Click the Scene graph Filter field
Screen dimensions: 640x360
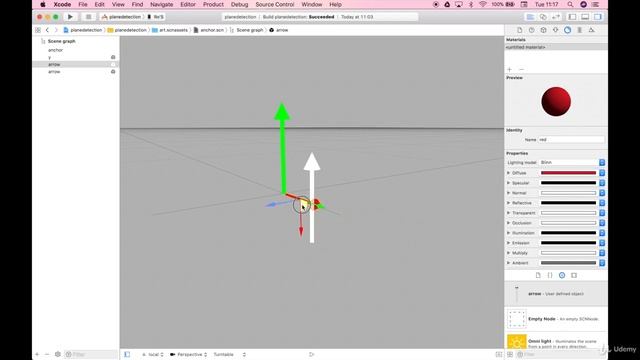coord(91,354)
